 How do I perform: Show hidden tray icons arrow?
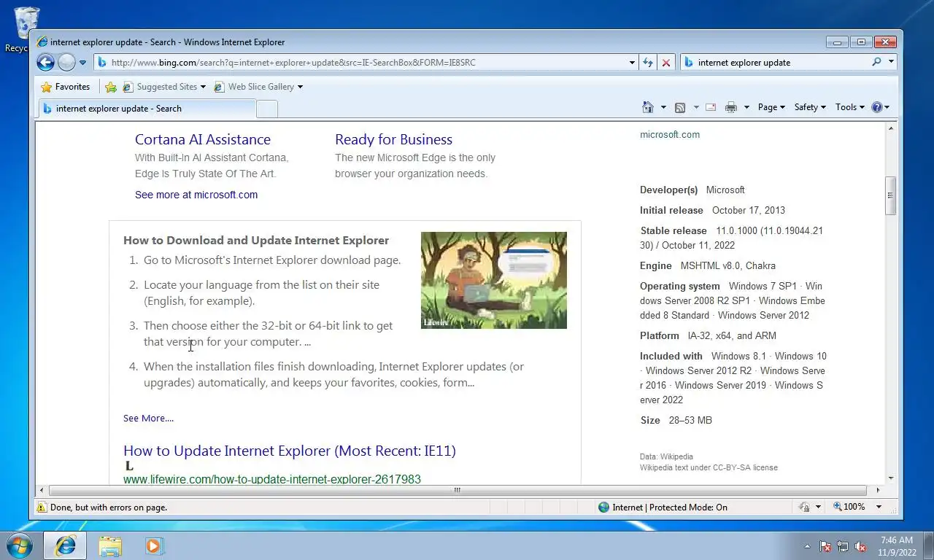point(807,546)
